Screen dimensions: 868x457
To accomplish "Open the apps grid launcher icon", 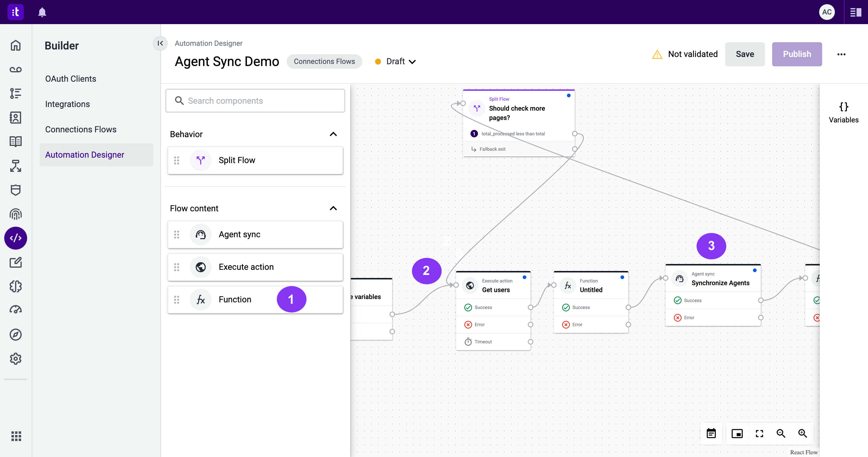I will tap(16, 436).
